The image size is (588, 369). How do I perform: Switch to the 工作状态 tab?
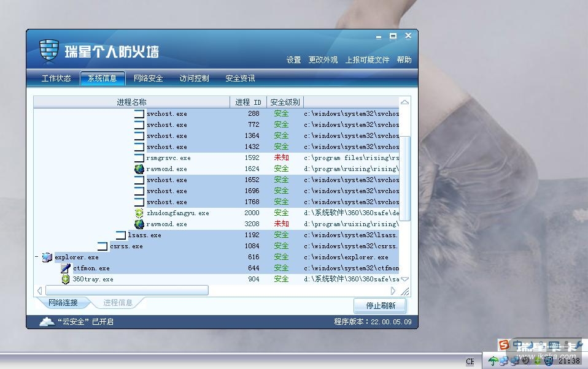point(56,78)
